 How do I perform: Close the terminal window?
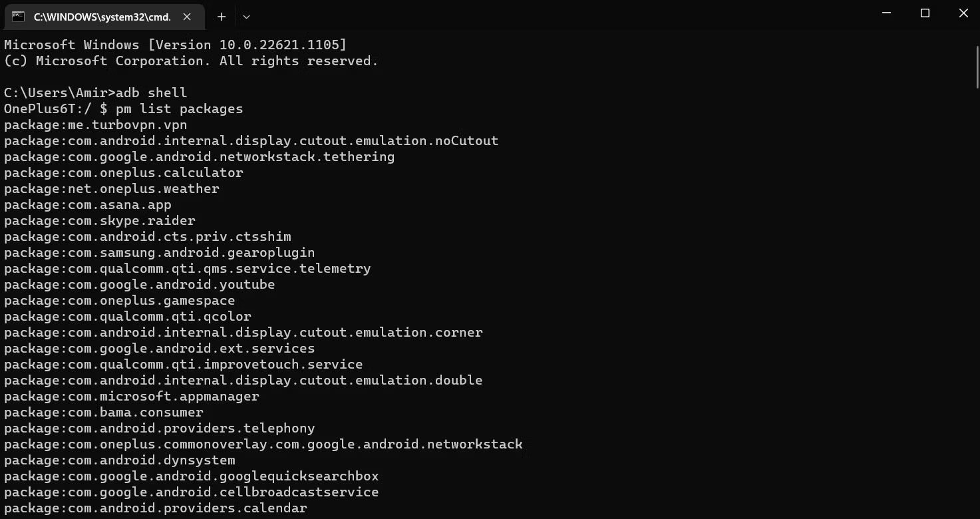[x=963, y=13]
